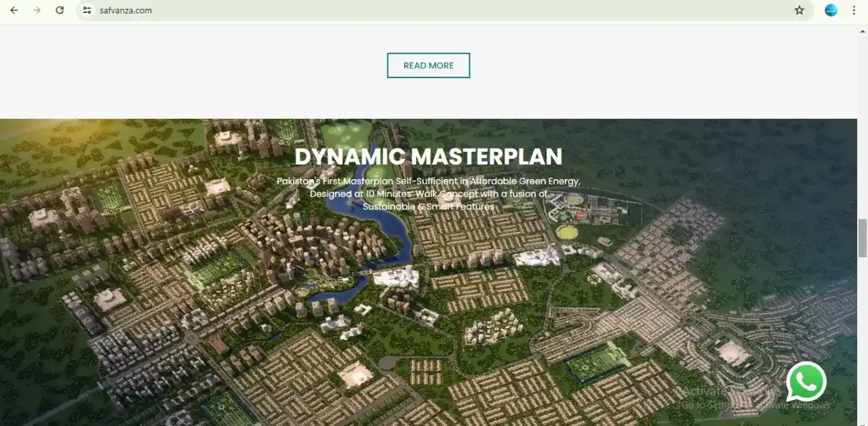Reload the safvanza.com page
The image size is (868, 426).
coord(60,10)
